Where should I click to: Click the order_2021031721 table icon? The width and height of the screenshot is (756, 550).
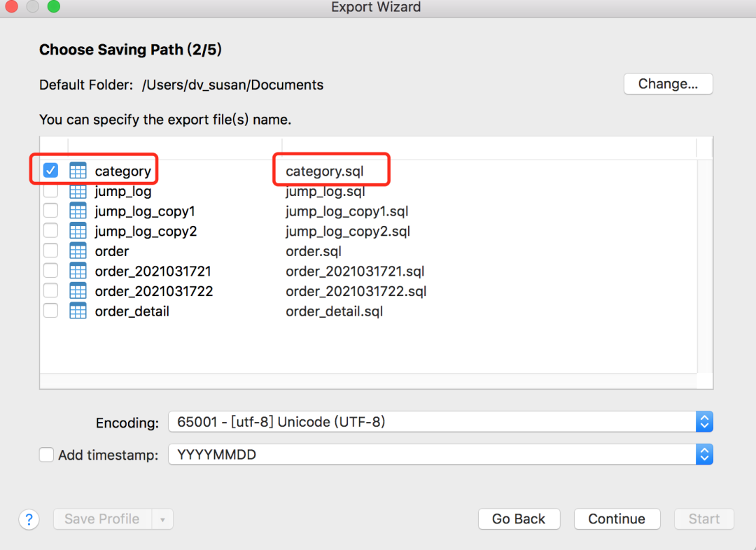[x=78, y=271]
